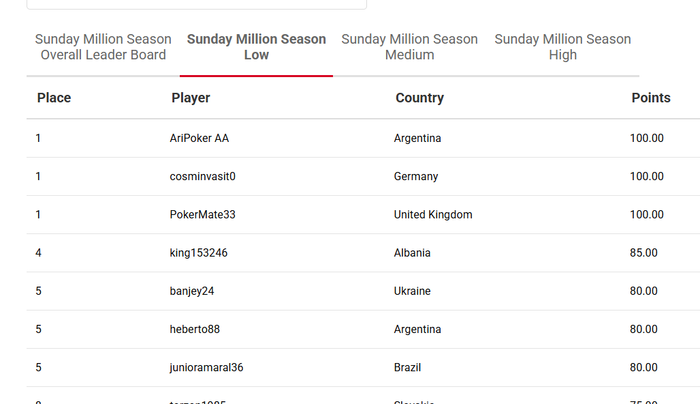Viewport: 700px width, 404px height.
Task: Click the Brazil country cell
Action: [x=409, y=367]
